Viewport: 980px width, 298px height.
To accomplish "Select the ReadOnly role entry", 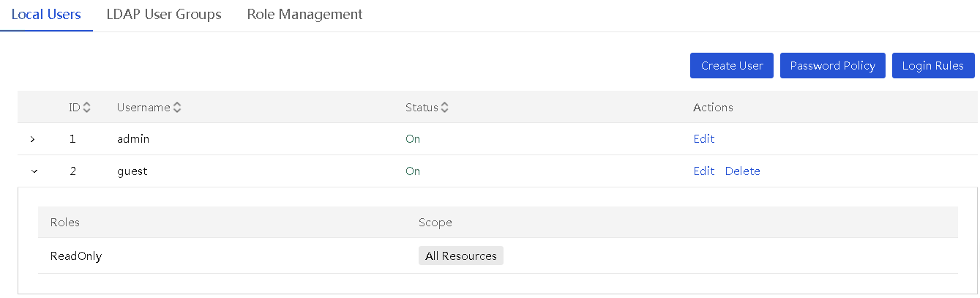I will pos(76,256).
